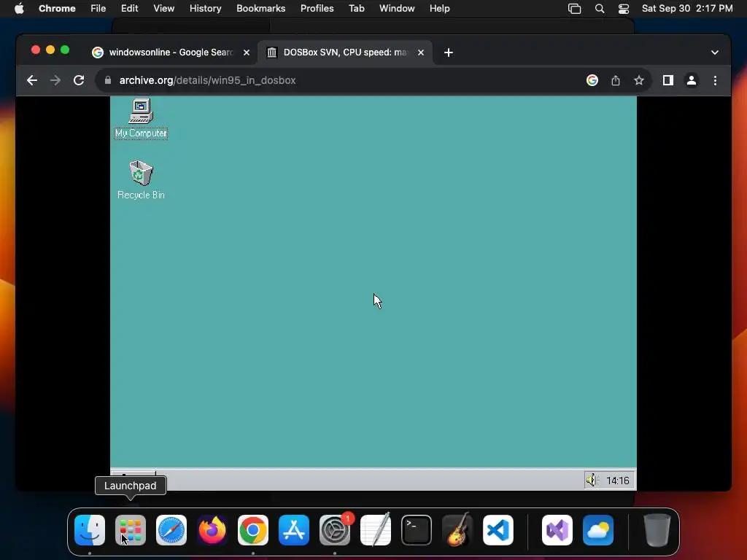
Task: Open the Window menu
Action: (x=397, y=9)
